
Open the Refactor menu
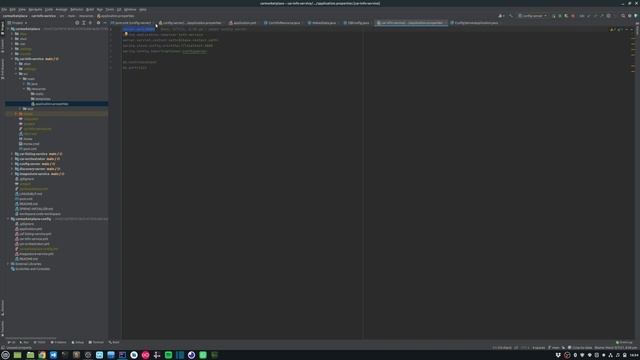pos(76,9)
